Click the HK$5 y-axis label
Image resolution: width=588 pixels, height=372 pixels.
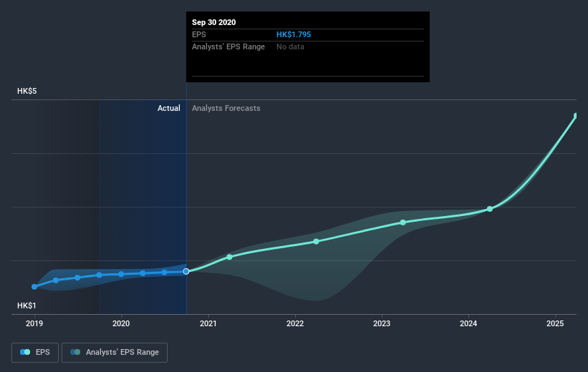click(27, 91)
